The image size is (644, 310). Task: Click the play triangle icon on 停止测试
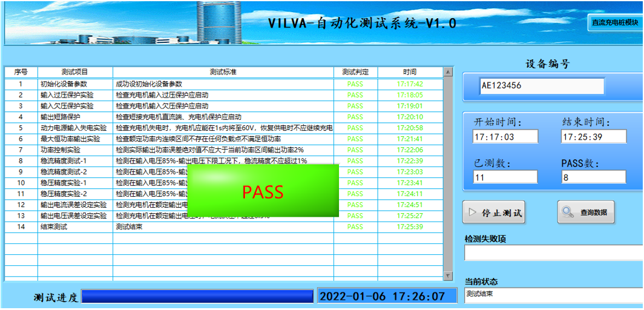[x=473, y=213]
